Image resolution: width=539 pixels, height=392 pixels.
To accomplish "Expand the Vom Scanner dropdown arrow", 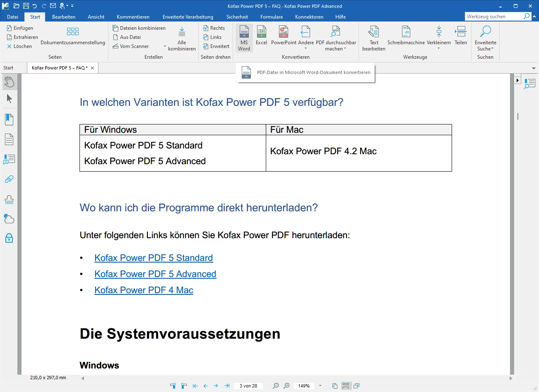I will tap(165, 46).
